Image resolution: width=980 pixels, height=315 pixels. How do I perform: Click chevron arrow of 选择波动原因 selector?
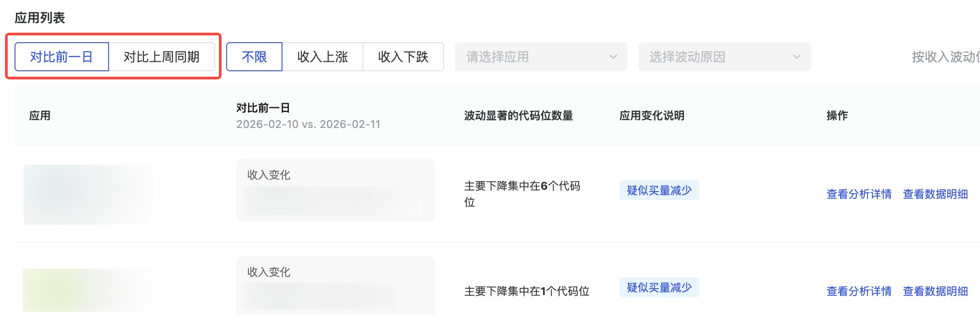pyautogui.click(x=797, y=57)
